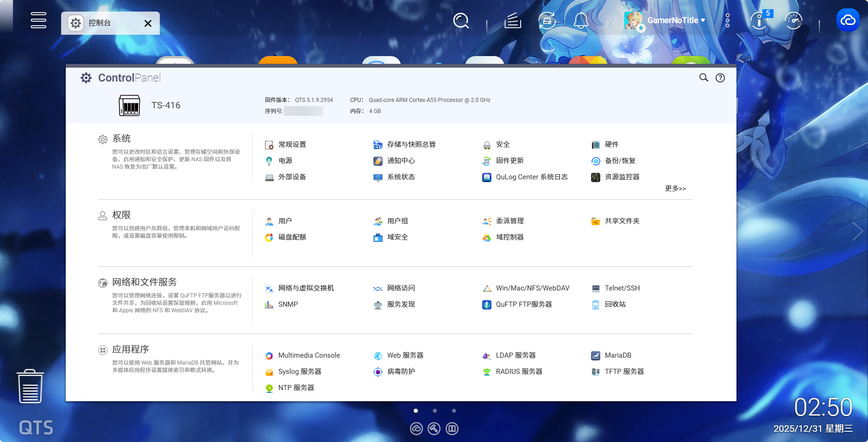Open the 固件更新 firmware update item
The width and height of the screenshot is (868, 442).
point(509,161)
